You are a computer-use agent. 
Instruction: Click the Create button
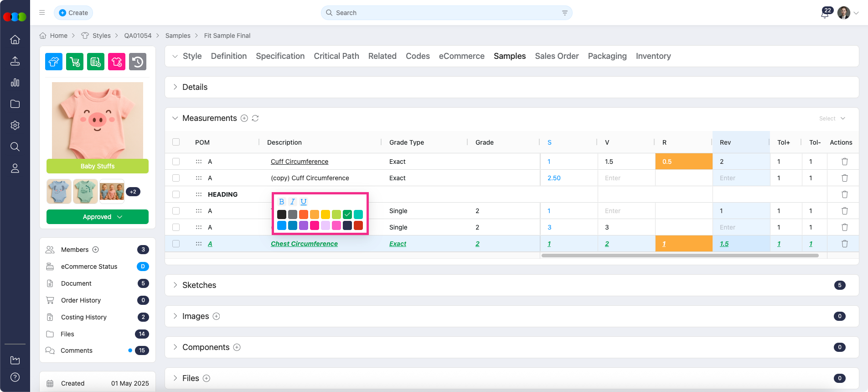[x=73, y=13]
